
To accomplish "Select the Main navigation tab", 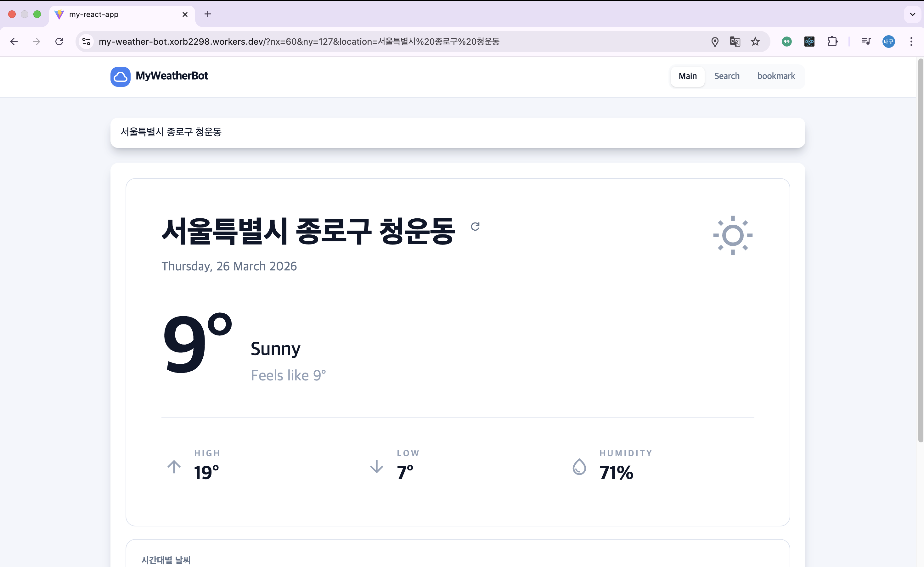I will [687, 76].
